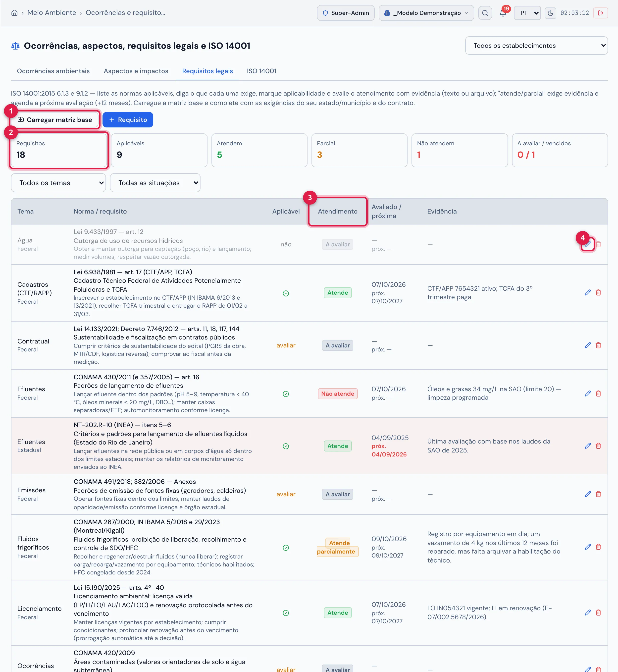The width and height of the screenshot is (618, 672).
Task: Open the Todos os temas filter
Action: (58, 183)
